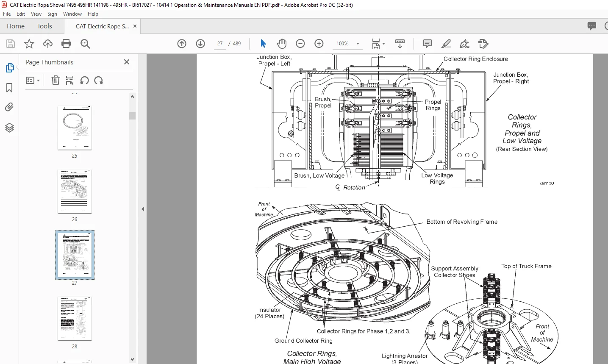The image size is (608, 364).
Task: Collapse the navigation pane arrow
Action: (143, 209)
